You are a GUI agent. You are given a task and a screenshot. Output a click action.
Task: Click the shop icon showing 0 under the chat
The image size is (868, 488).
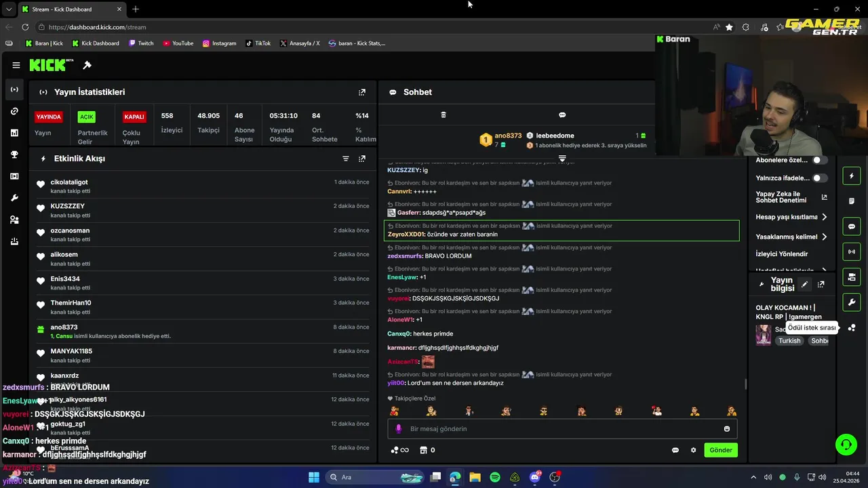[427, 450]
